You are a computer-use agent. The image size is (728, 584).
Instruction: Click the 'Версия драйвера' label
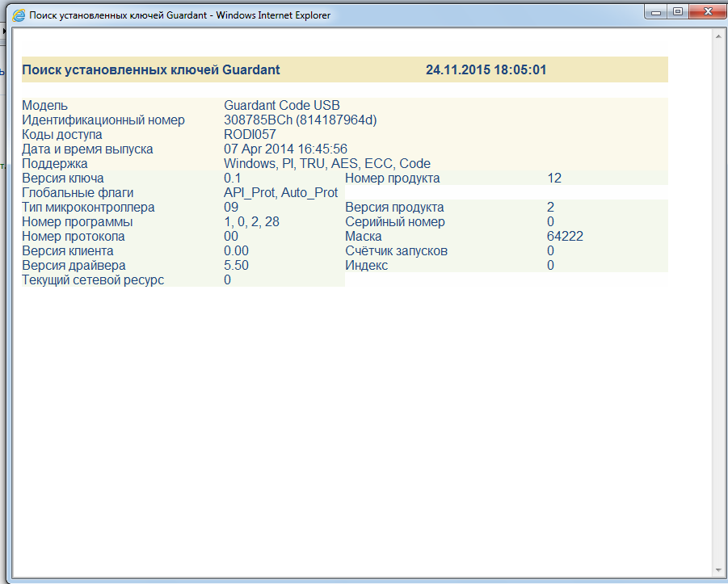74,266
